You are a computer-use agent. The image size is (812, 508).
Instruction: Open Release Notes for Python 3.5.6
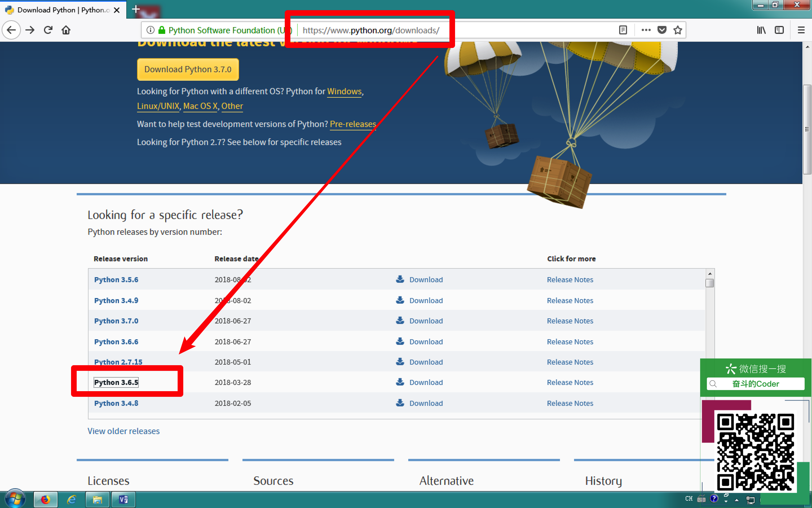pyautogui.click(x=570, y=279)
